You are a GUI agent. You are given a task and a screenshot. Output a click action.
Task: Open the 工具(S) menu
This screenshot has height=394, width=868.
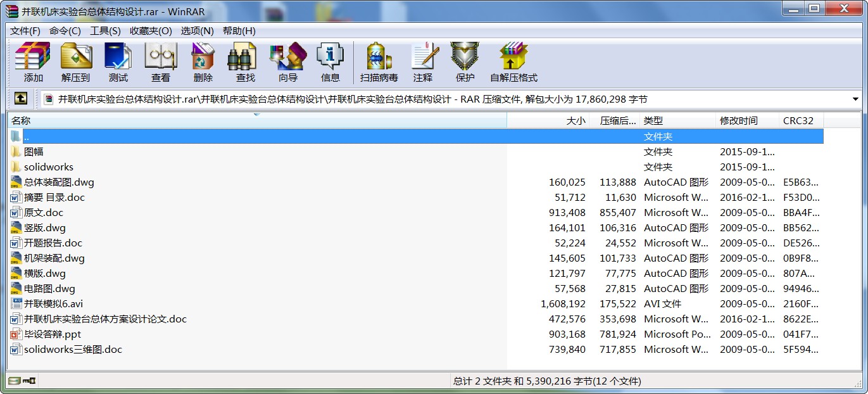click(105, 30)
